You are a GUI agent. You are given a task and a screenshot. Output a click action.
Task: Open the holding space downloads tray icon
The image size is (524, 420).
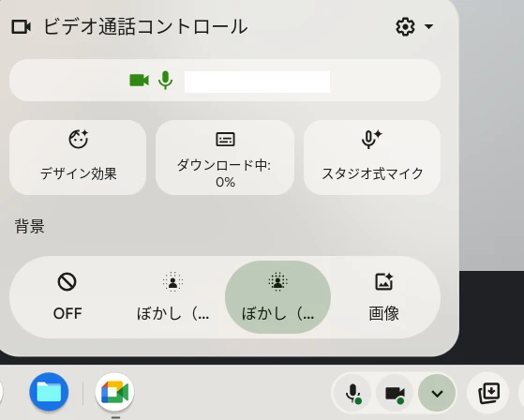pos(488,393)
